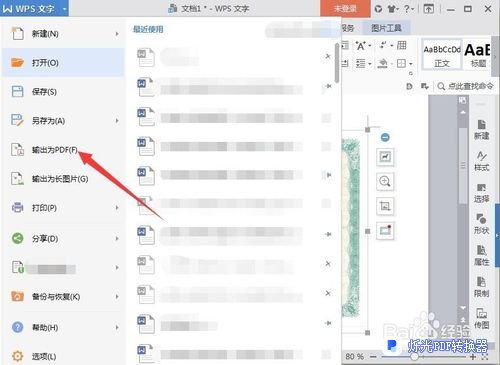Toggle the pin beside the first recent file

coord(328,56)
